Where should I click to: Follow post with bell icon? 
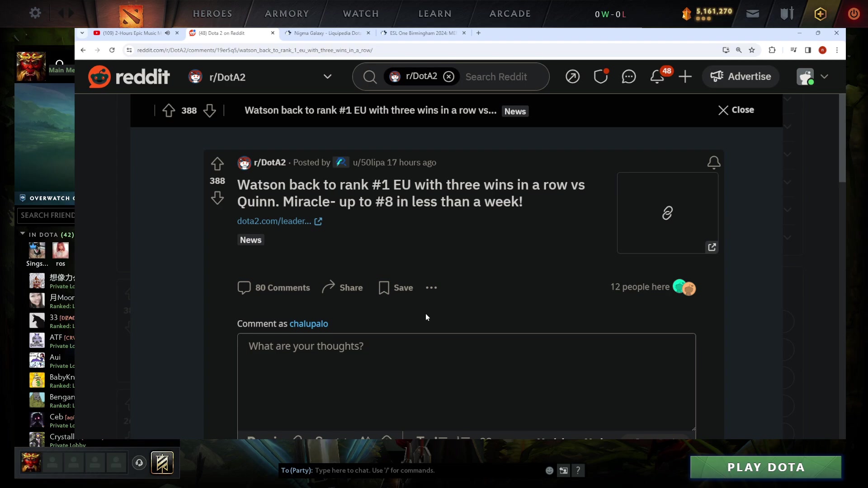click(713, 163)
